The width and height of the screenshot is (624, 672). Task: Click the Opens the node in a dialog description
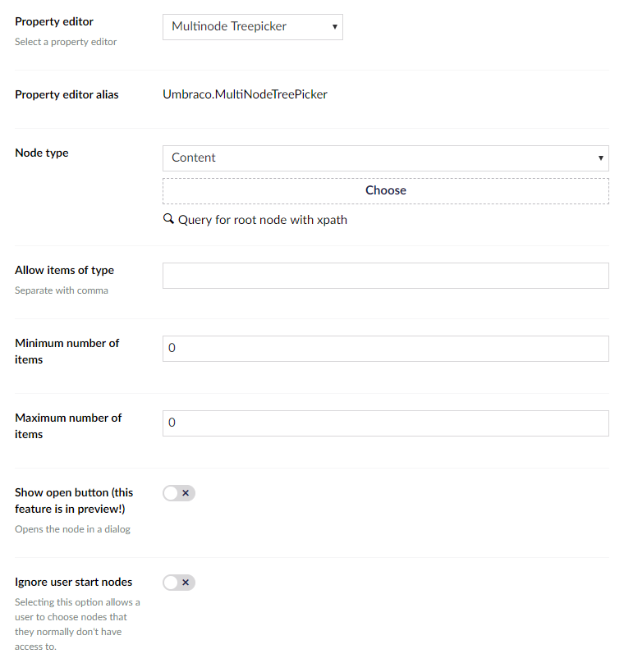[72, 529]
